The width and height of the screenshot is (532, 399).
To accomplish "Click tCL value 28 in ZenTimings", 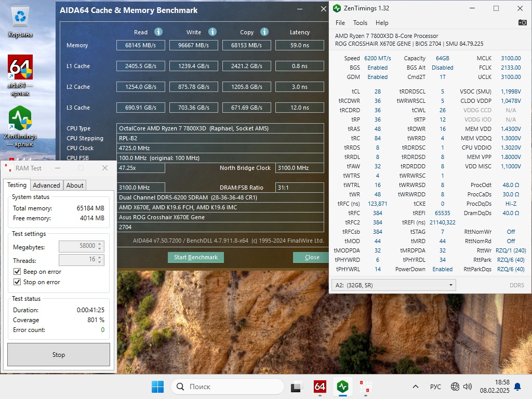I will click(378, 91).
